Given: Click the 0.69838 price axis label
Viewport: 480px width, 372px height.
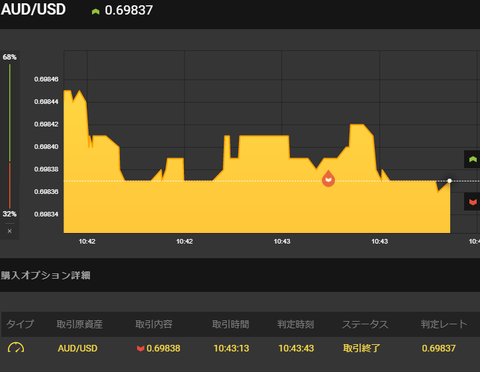Looking at the screenshot, I should (x=46, y=169).
